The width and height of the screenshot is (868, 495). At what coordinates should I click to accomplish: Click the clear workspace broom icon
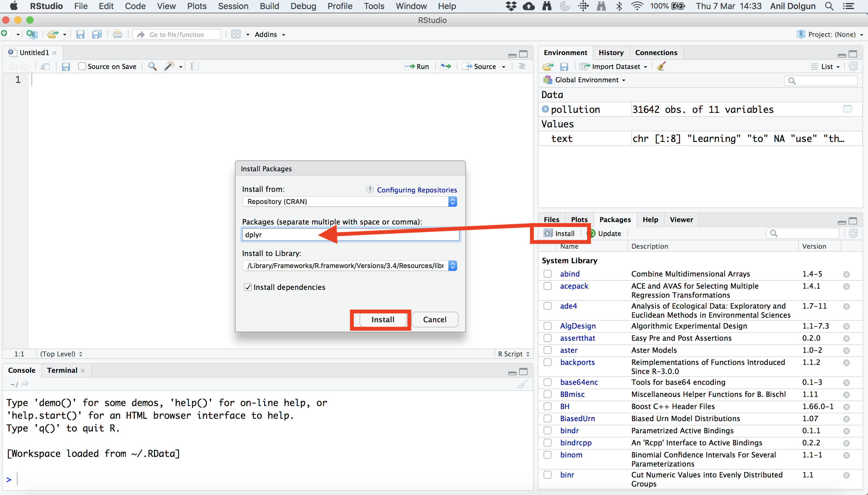point(661,66)
